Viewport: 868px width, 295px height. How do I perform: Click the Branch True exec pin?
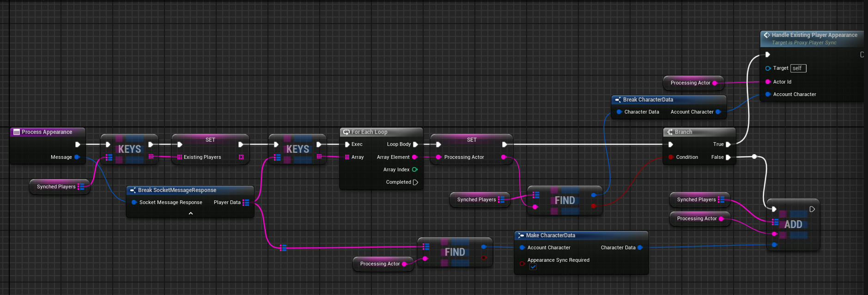point(728,144)
